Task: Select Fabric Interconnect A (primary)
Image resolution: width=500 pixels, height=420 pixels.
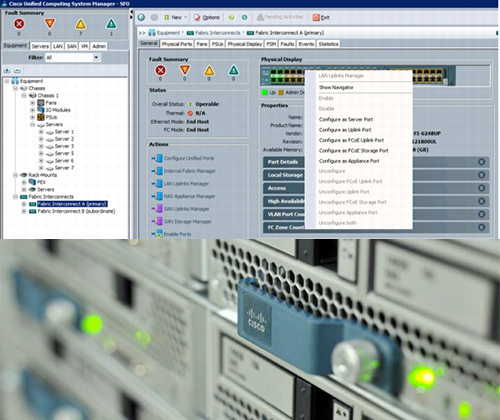Action: pos(72,204)
